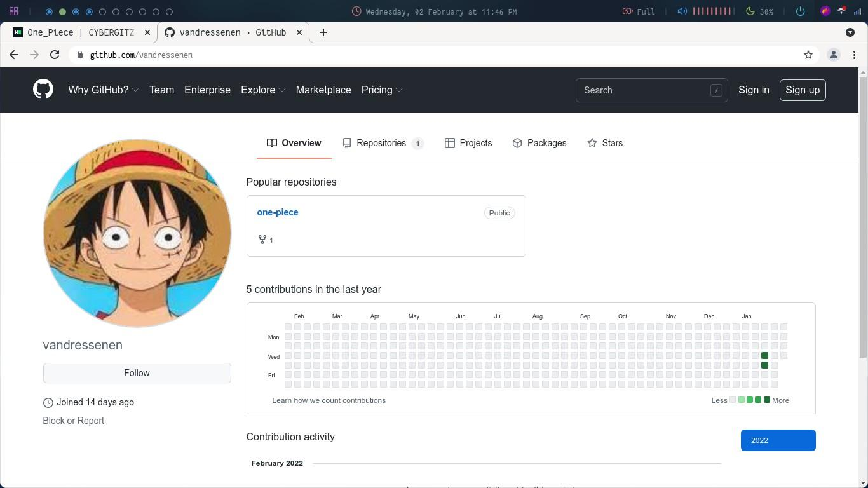The width and height of the screenshot is (868, 488).
Task: Open the Enterprise link in header
Action: tap(207, 90)
